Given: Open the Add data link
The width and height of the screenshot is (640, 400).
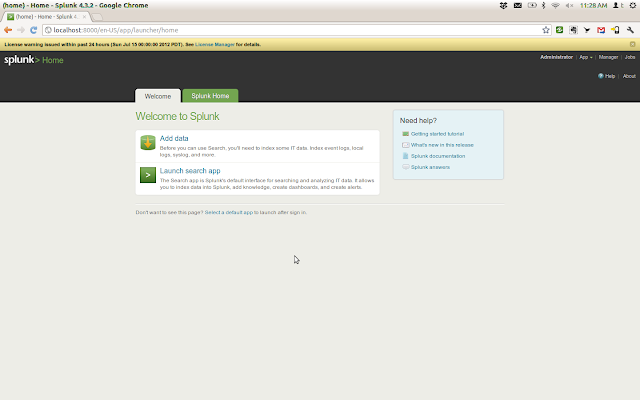Looking at the screenshot, I should (x=174, y=138).
